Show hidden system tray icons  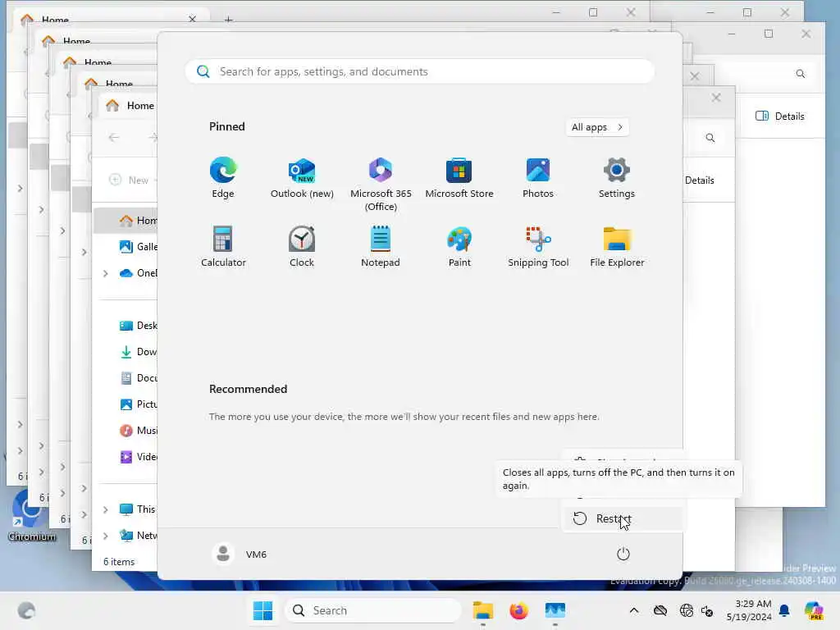[x=634, y=610]
